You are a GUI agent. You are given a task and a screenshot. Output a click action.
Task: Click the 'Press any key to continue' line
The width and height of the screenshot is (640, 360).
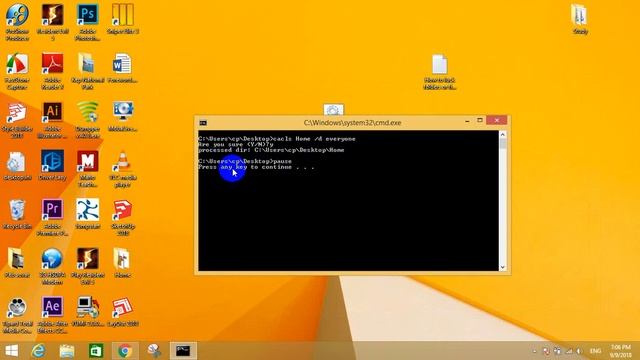click(x=256, y=167)
